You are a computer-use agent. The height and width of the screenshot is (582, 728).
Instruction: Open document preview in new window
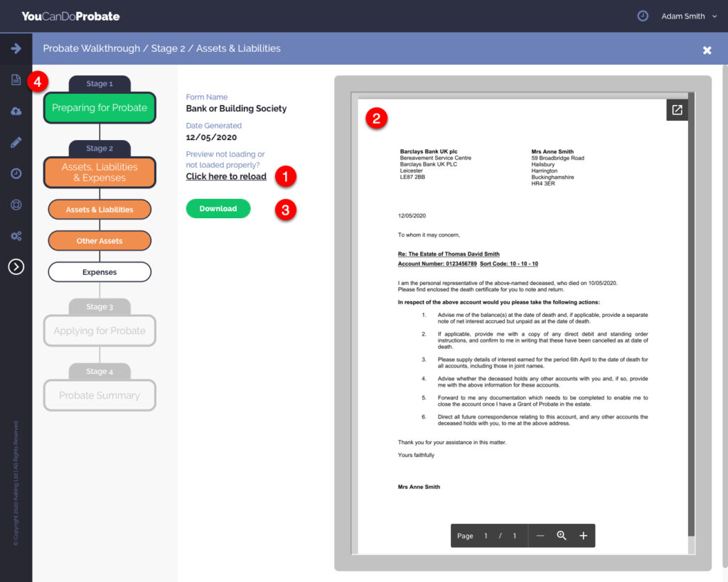point(677,110)
